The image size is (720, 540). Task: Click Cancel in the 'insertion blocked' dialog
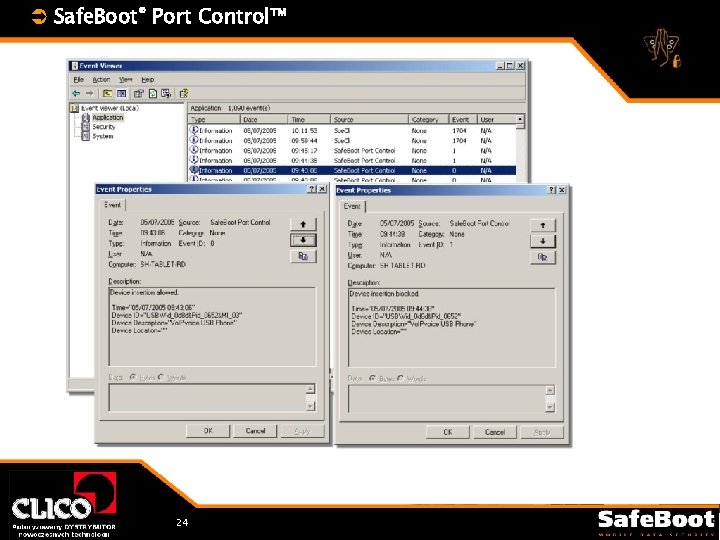[495, 432]
